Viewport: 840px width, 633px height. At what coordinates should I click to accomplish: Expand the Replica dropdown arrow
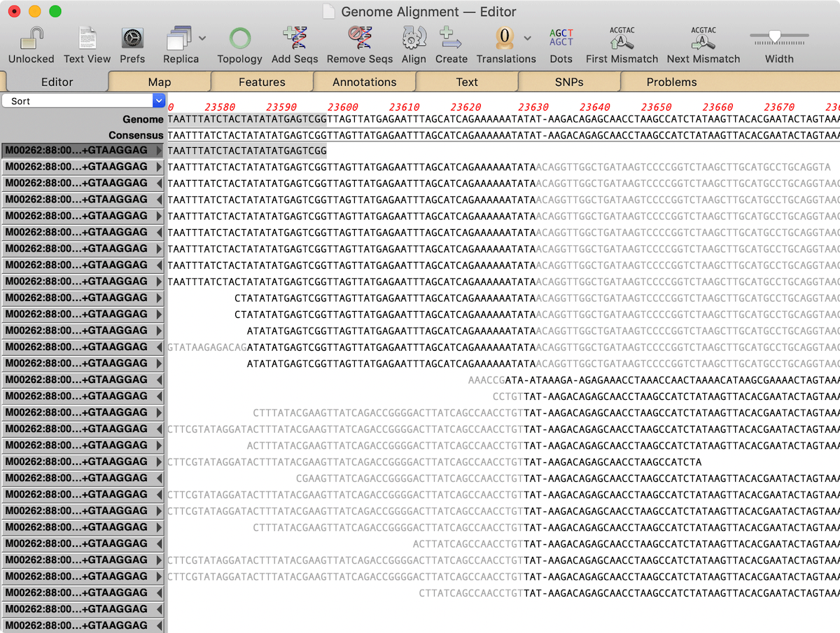[202, 38]
